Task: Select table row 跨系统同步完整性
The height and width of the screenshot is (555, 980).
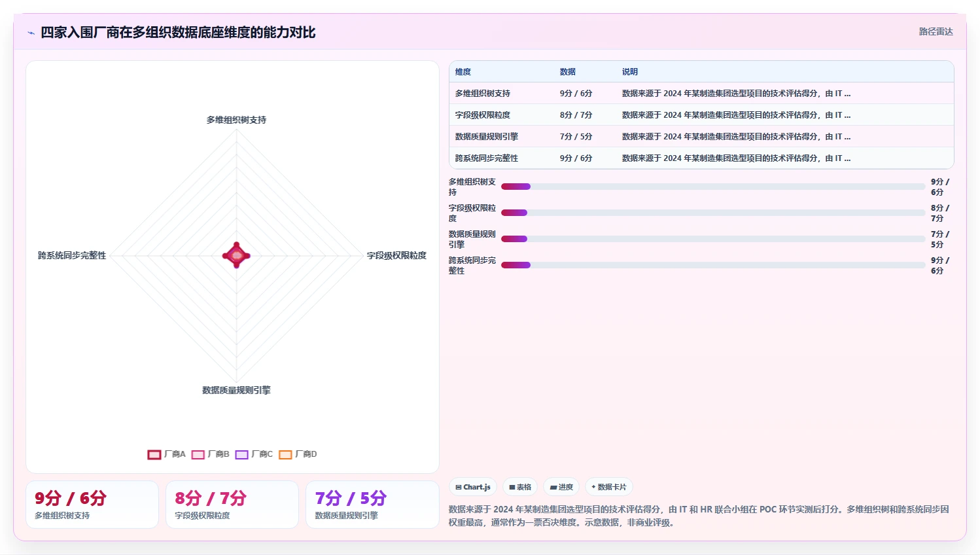Action: coord(701,158)
